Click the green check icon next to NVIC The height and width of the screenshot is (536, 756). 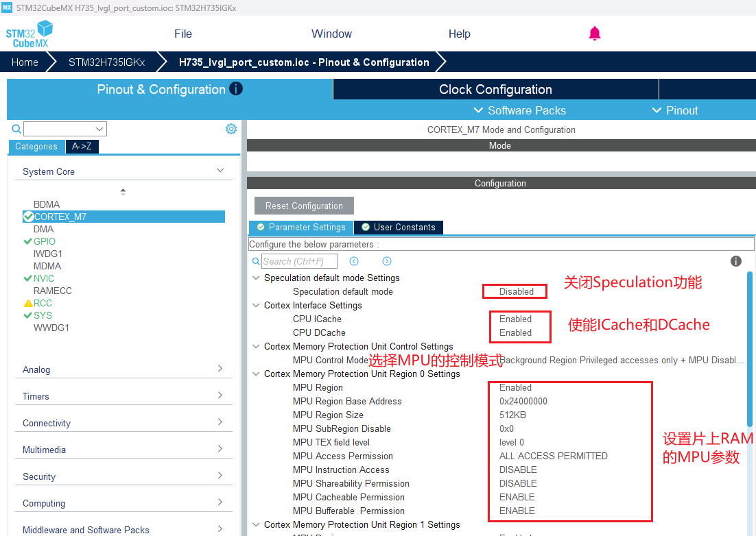click(28, 278)
